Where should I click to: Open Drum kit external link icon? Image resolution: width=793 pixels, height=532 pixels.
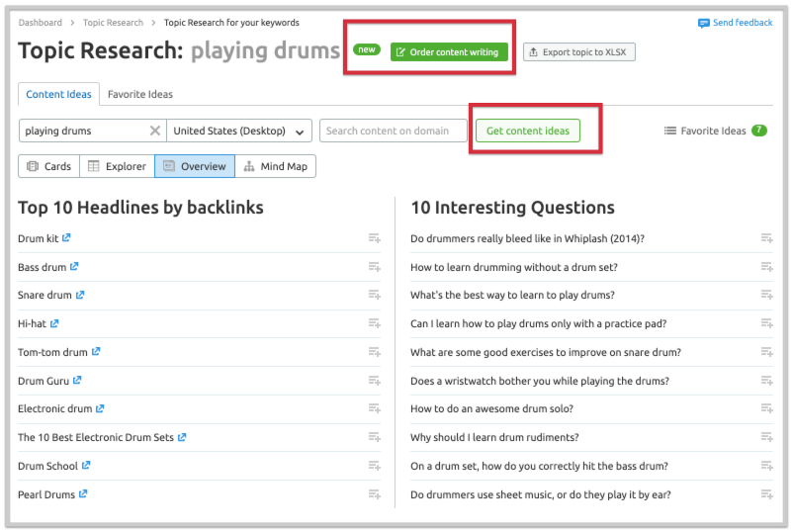click(x=66, y=237)
